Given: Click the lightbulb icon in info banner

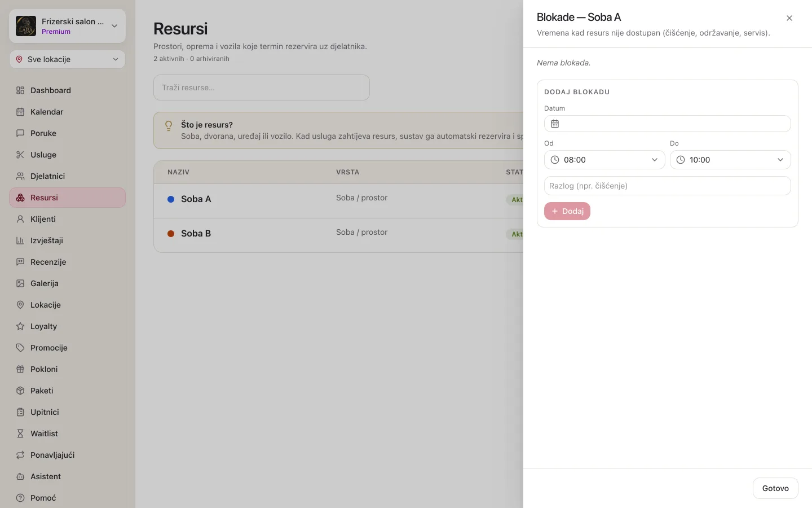Looking at the screenshot, I should coord(168,126).
